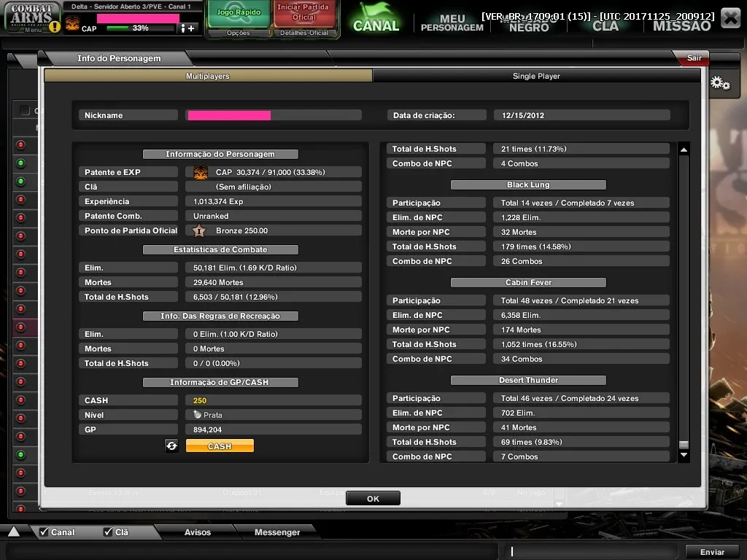Click the stats scrollbar thumb
The width and height of the screenshot is (747, 560).
tap(684, 445)
